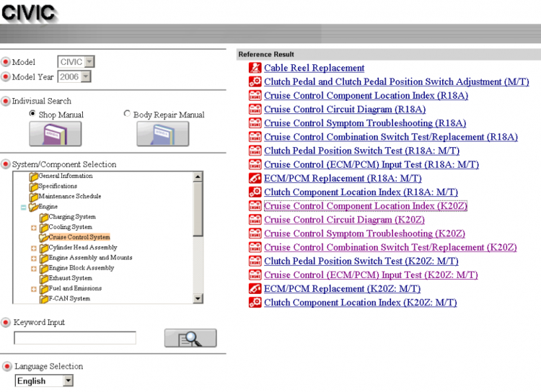This screenshot has width=541, height=392.
Task: Click the icon beside Cruise Control (ECM/PCM) Input Test (R18A: M/T)
Action: (x=255, y=164)
